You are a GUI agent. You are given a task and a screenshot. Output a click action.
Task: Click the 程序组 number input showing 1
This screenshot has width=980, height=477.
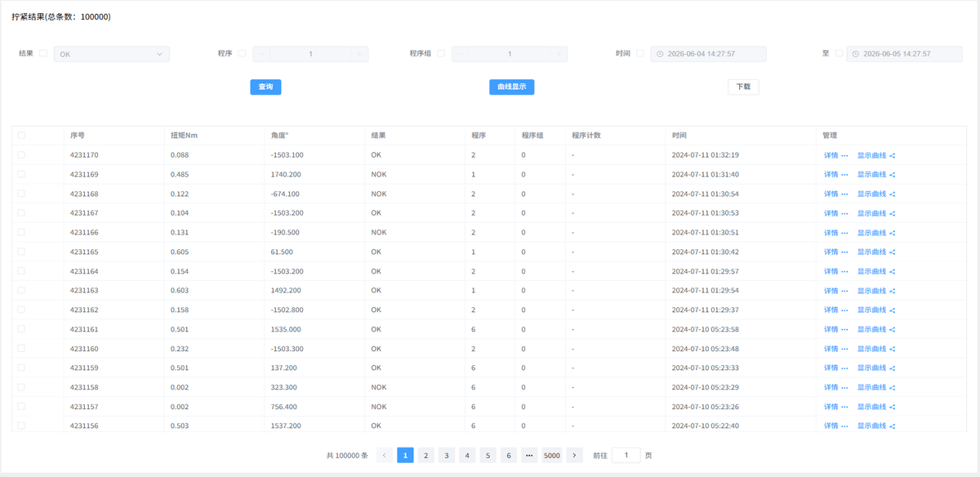click(x=510, y=54)
